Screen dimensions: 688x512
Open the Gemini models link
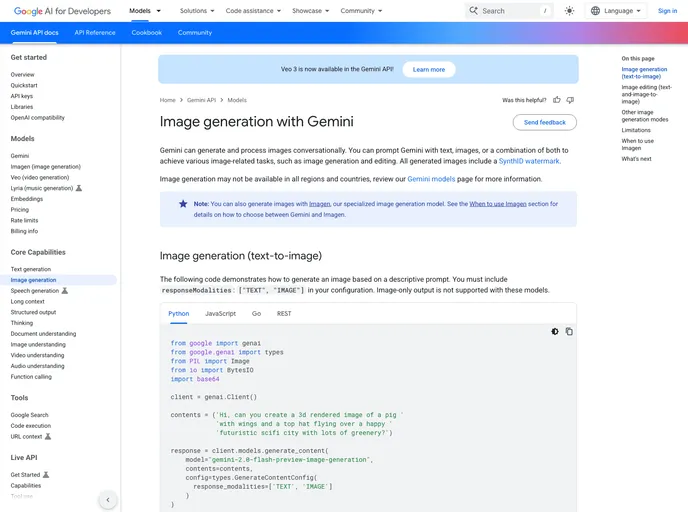coord(431,179)
